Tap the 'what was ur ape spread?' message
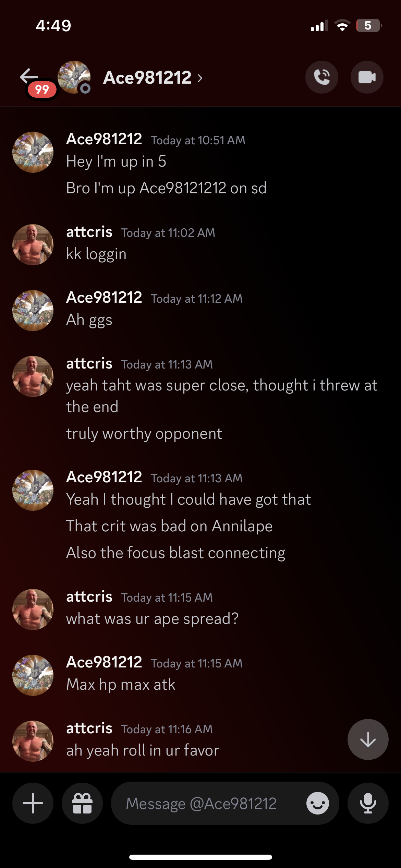401x868 pixels. [x=152, y=619]
